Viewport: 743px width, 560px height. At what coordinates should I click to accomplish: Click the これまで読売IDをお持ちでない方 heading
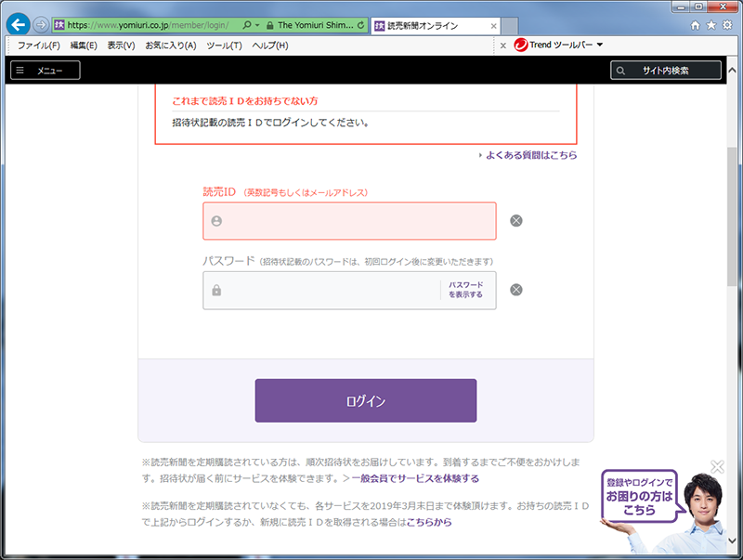pyautogui.click(x=245, y=101)
